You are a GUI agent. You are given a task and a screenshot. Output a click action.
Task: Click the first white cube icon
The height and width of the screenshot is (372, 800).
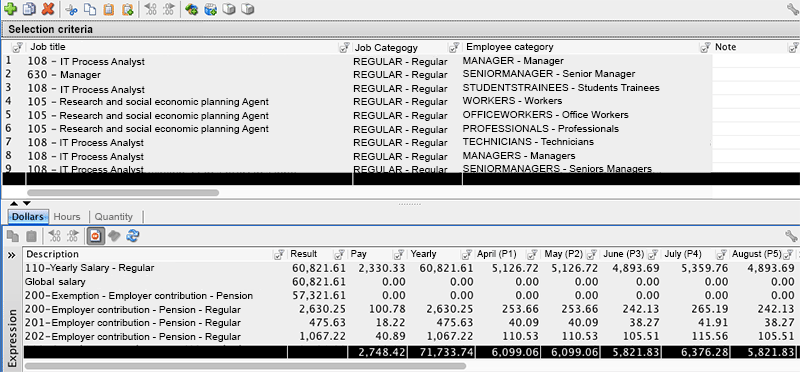pos(229,9)
